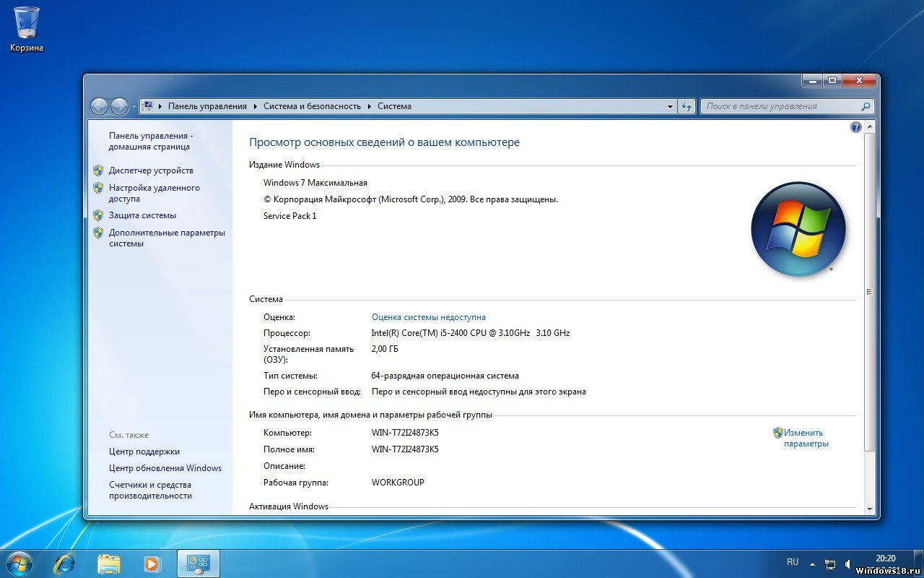Open 'Панель управления - домашняя страница' link
Viewport: 924px width, 578px height.
[x=149, y=141]
